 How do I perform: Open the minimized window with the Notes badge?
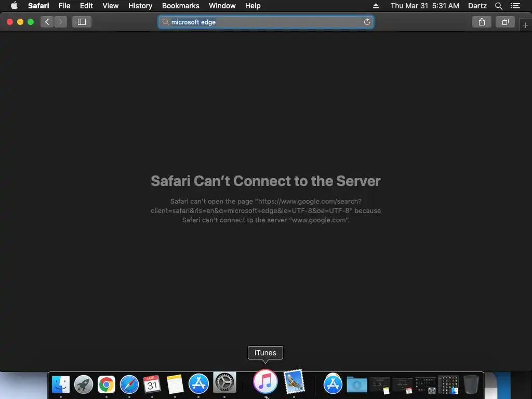tap(380, 385)
